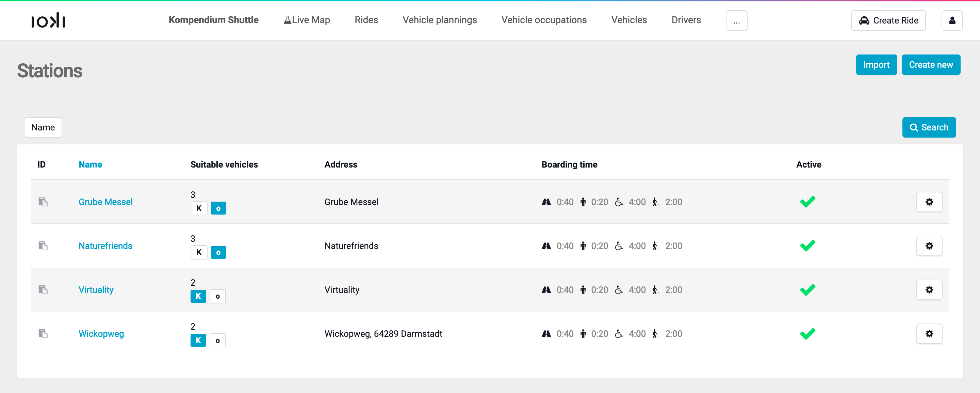Click the K vehicle badge for Naturefriends
The image size is (980, 393).
tap(199, 252)
